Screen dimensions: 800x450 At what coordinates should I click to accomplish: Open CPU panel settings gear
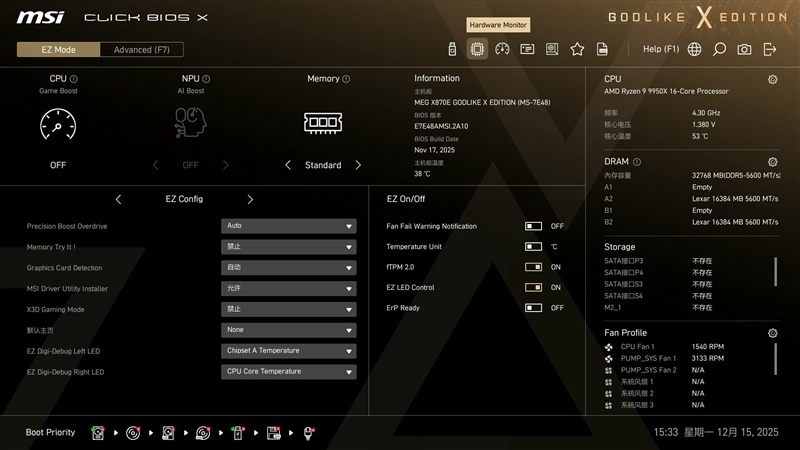(772, 80)
